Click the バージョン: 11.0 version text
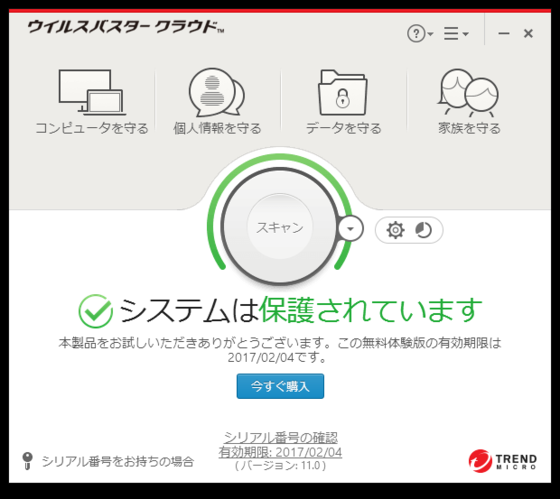Viewport: 560px width, 499px height. (x=280, y=465)
